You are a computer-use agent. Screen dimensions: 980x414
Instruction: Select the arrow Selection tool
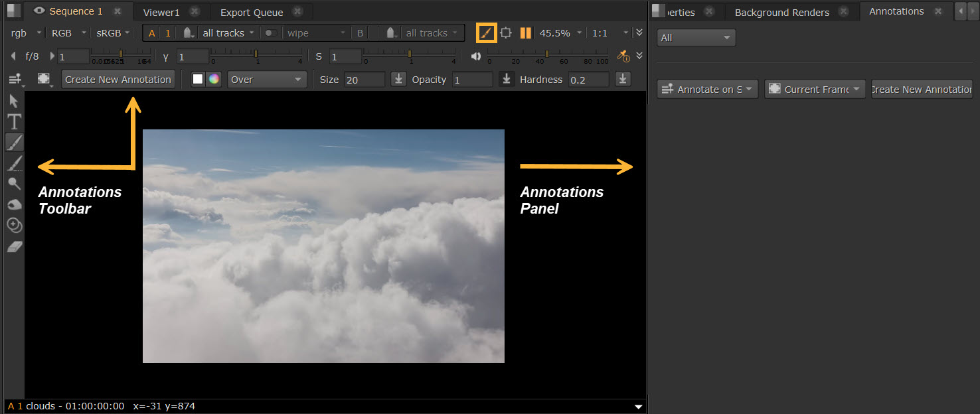(x=13, y=101)
